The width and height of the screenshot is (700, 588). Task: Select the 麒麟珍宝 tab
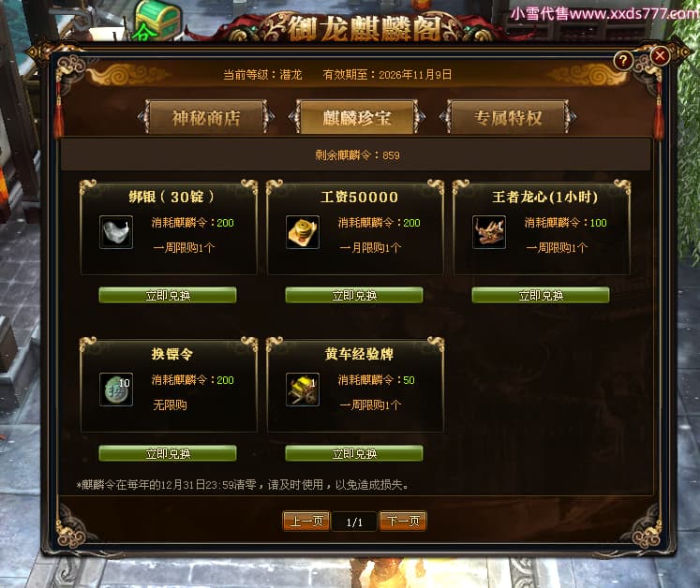coord(357,118)
